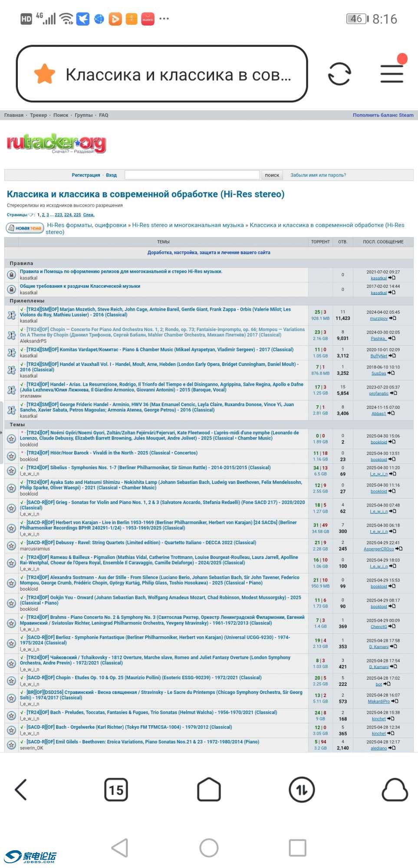Click lock icon beside general classical requirements
The height and width of the screenshot is (868, 418).
point(12,289)
